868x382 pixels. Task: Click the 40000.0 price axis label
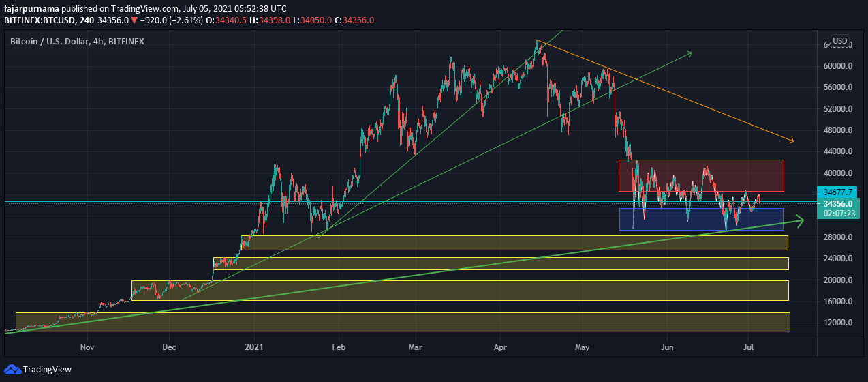tap(838, 173)
